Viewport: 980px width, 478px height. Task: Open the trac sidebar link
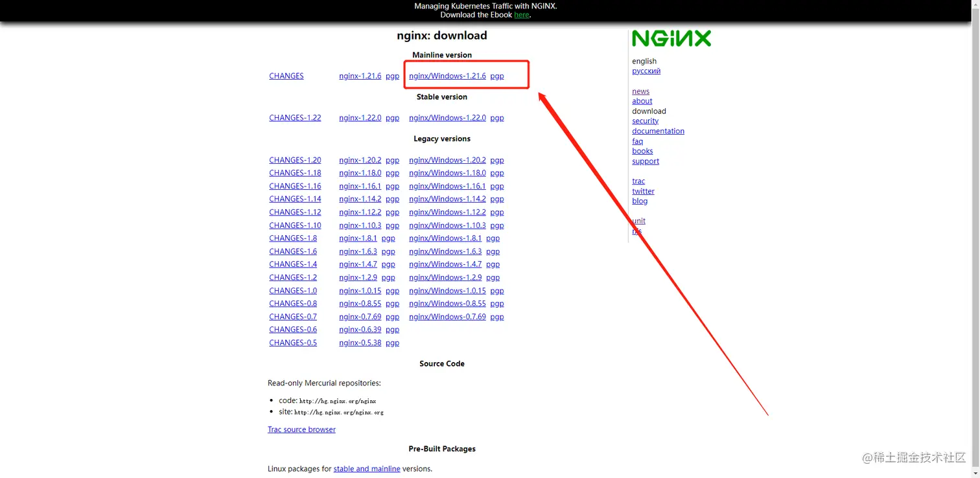click(x=638, y=181)
